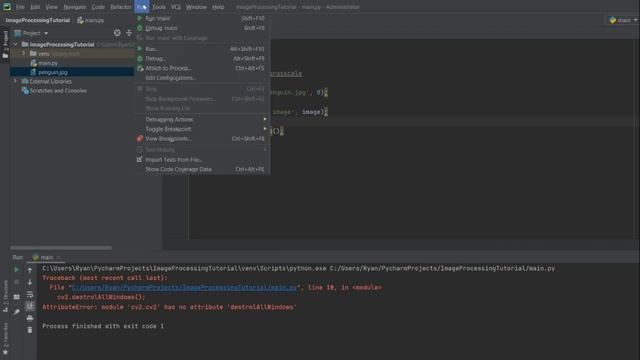640x360 pixels.
Task: Choose Run 'main' from the Run menu
Action: (x=203, y=18)
